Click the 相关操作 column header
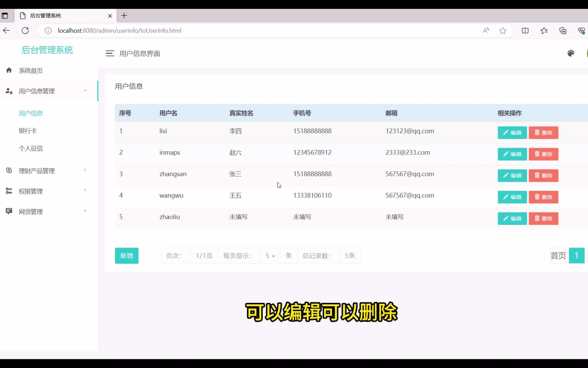The width and height of the screenshot is (588, 368). coord(509,113)
